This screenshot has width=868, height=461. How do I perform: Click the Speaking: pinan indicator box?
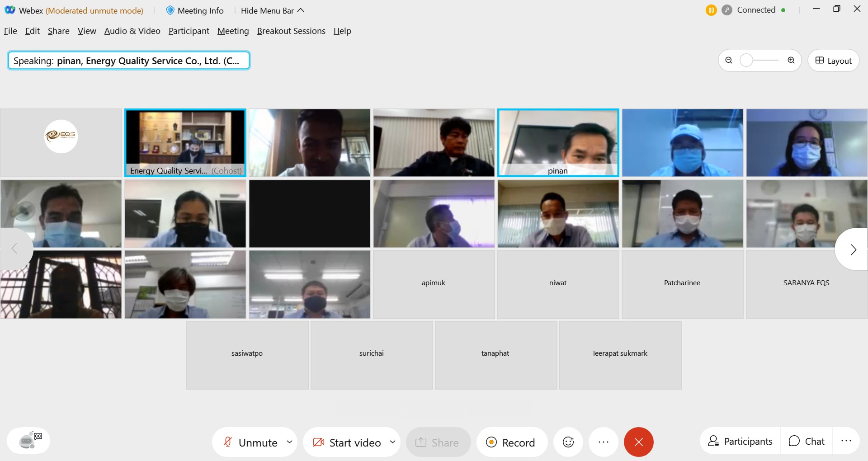coord(129,61)
